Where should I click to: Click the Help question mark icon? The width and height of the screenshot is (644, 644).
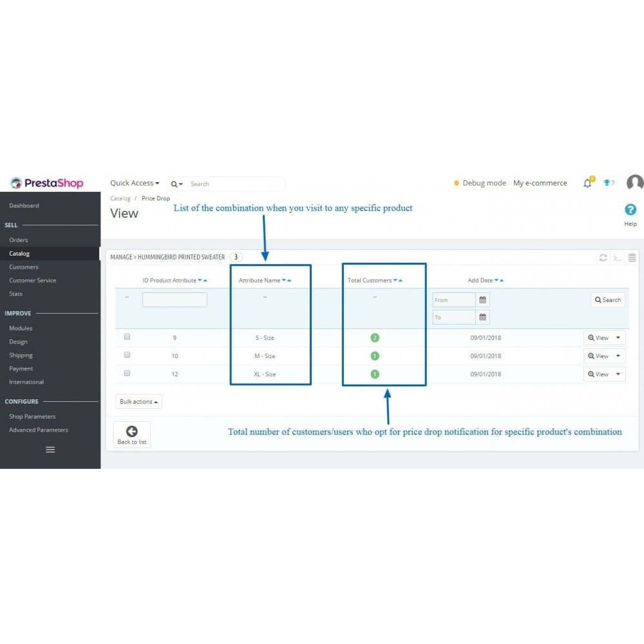point(630,209)
